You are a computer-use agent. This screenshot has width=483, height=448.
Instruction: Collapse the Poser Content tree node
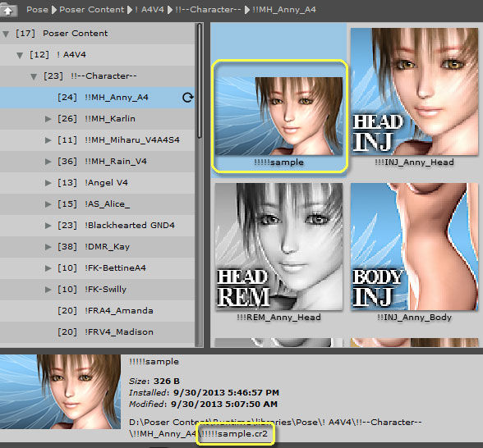6,34
